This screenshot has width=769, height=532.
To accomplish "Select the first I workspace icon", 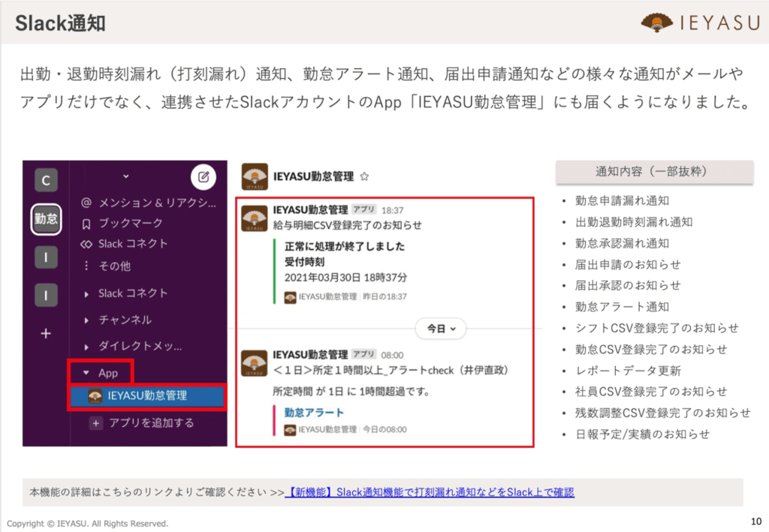I will click(x=46, y=257).
